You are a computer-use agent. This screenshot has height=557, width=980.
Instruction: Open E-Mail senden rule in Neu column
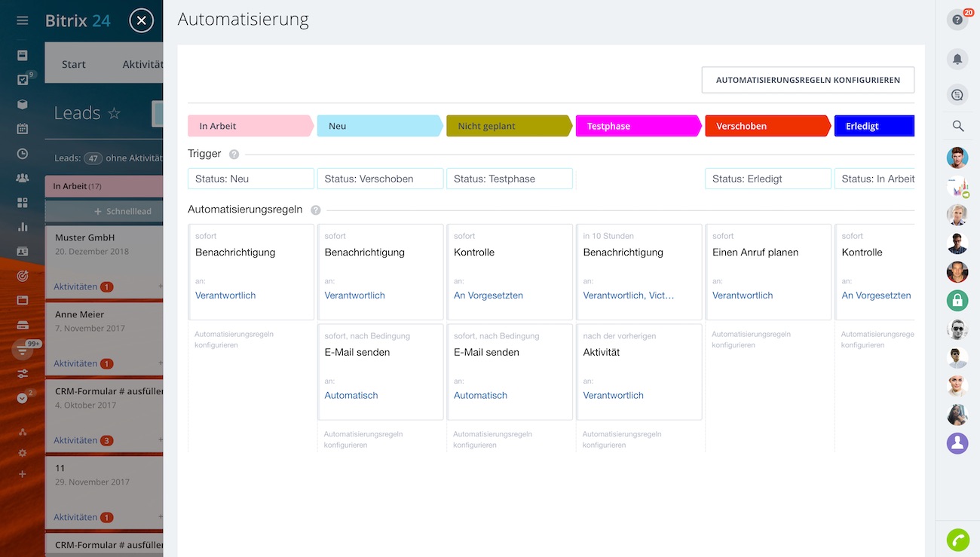(381, 372)
